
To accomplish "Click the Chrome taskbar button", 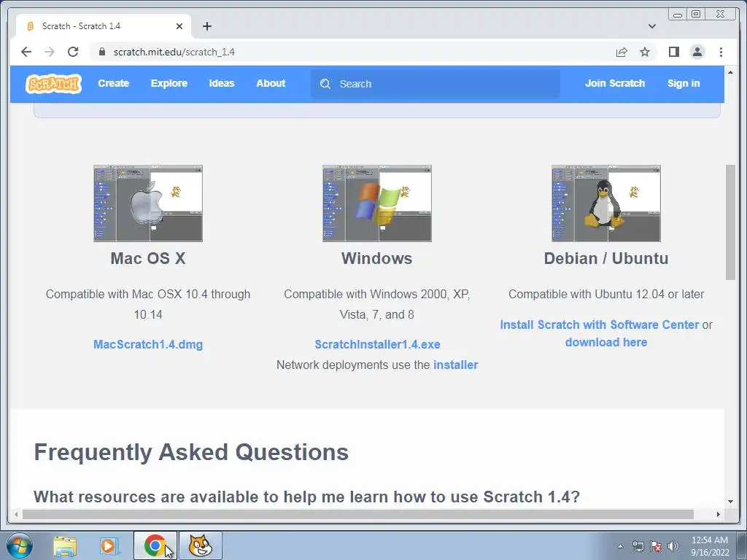I will (155, 545).
